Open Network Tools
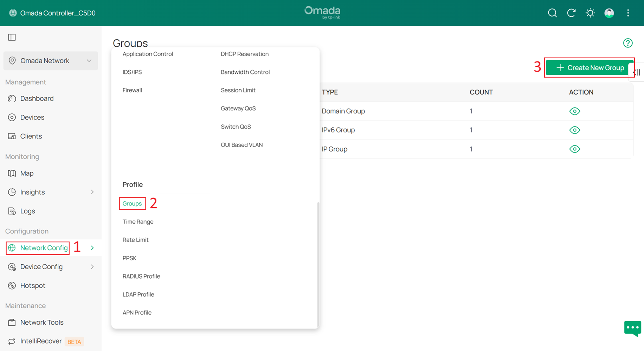Image resolution: width=644 pixels, height=351 pixels. click(x=41, y=322)
